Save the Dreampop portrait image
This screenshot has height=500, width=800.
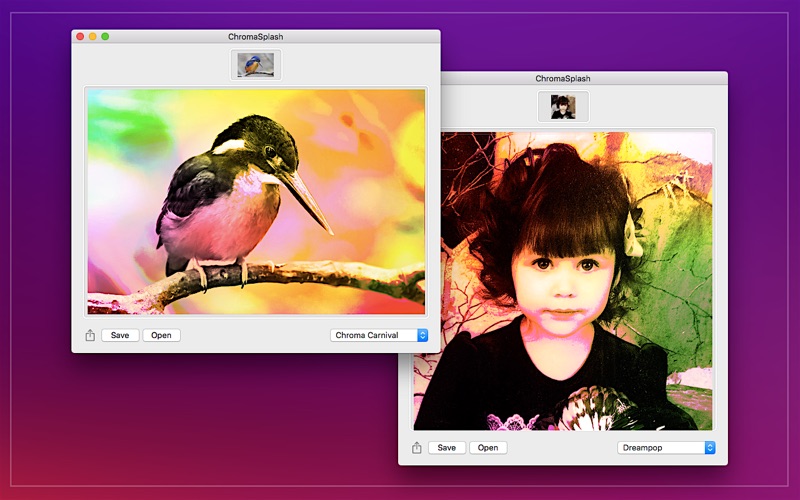(x=446, y=447)
